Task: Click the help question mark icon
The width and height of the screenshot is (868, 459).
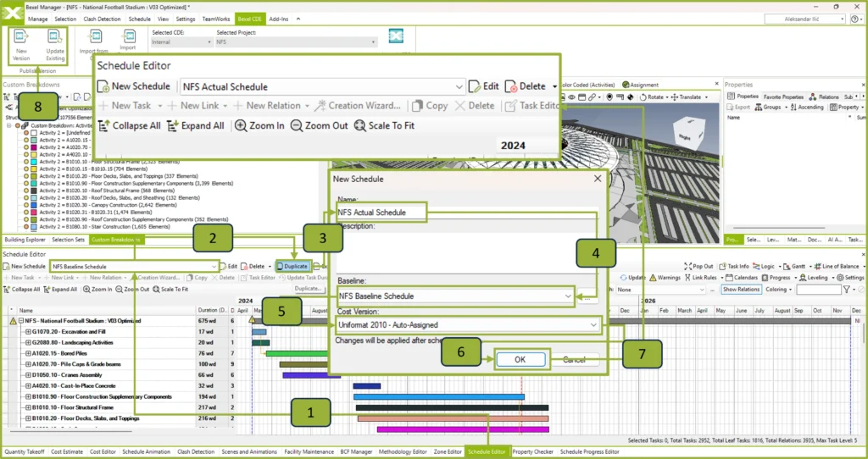Action: [855, 19]
